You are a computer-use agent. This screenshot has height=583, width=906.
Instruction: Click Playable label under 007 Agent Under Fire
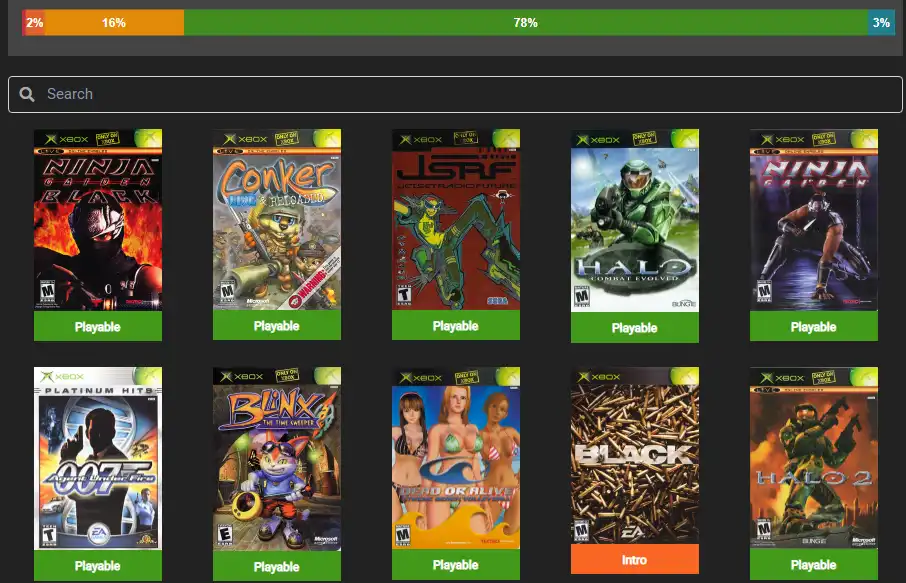point(98,566)
